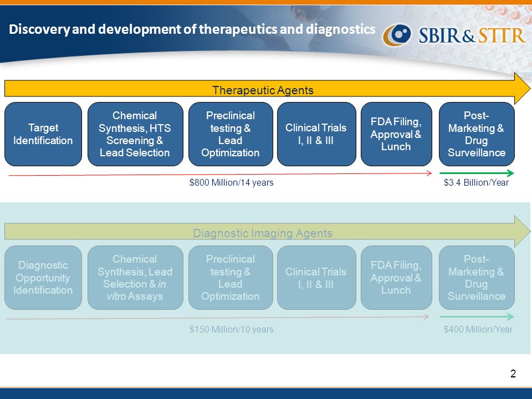Click the Diagnostic Imaging Agents arrow banner
532x399 pixels.
tap(267, 232)
